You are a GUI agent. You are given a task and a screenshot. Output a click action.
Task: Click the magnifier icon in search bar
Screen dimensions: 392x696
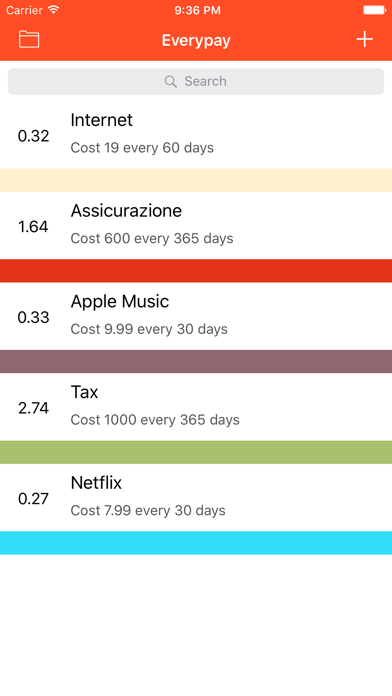(170, 81)
